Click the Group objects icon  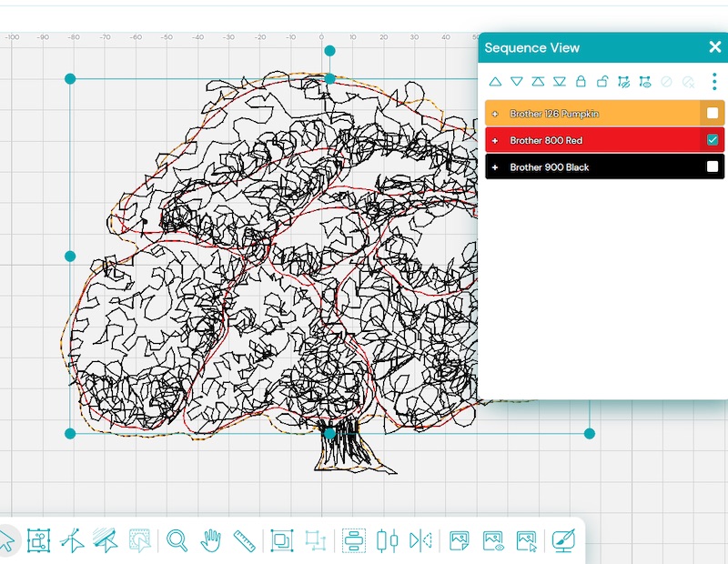coord(281,540)
